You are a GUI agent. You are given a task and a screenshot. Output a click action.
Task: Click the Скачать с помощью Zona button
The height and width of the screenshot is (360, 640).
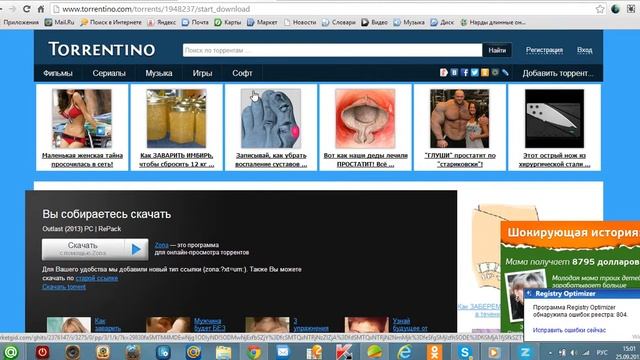pos(95,249)
